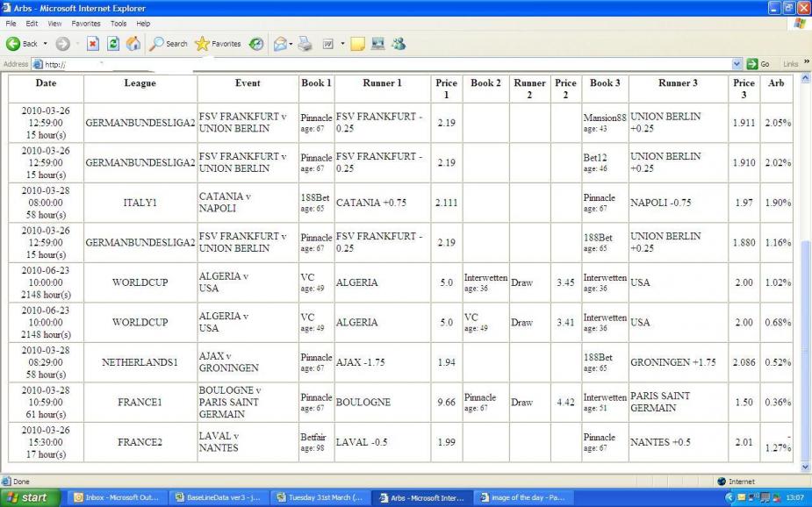The height and width of the screenshot is (507, 812).
Task: Click the price 9.66 for BOULOGNE
Action: [x=447, y=402]
